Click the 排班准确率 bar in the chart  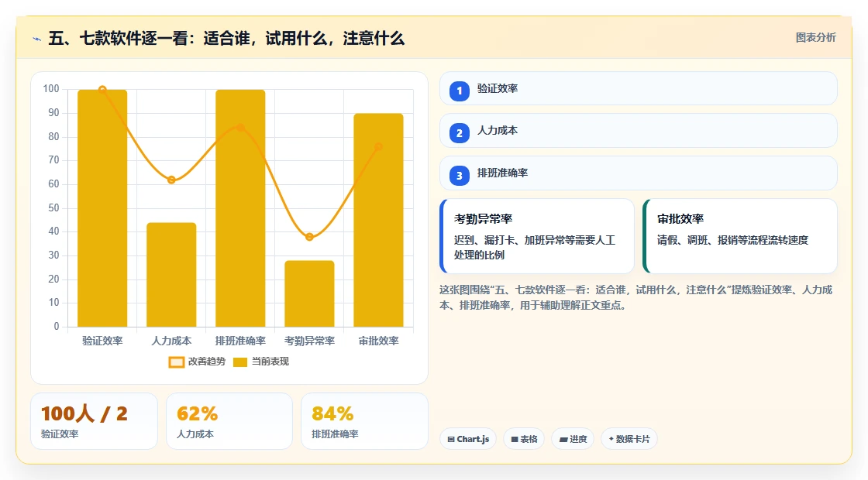pos(240,208)
